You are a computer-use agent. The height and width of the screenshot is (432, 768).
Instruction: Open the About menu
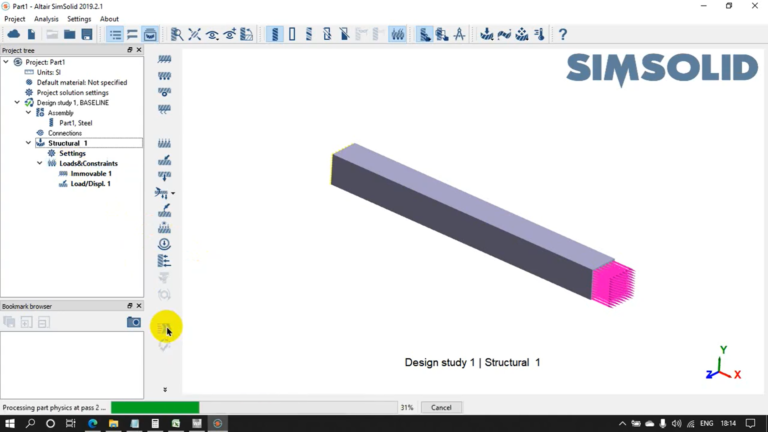tap(109, 19)
